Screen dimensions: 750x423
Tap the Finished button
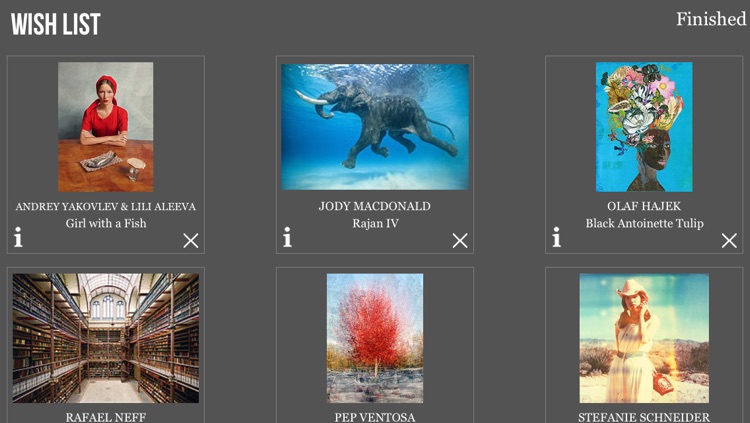tap(710, 19)
